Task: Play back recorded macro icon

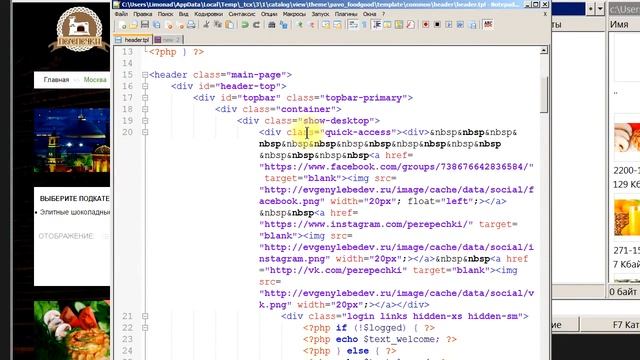Action: 449,25
